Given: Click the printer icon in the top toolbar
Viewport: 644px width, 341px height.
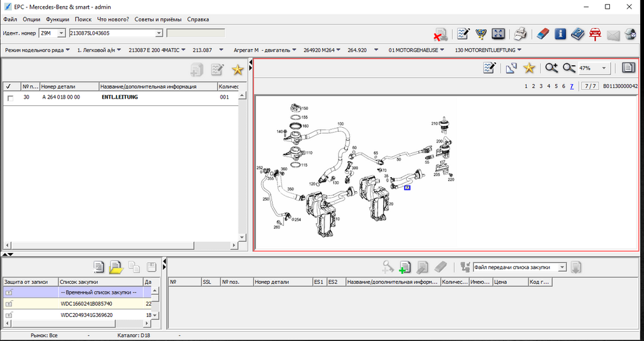Looking at the screenshot, I should [x=521, y=33].
